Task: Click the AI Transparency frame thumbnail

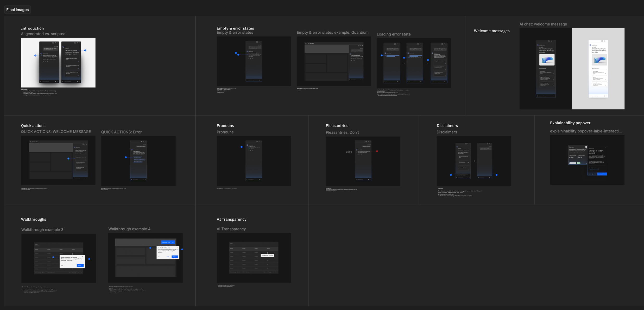Action: (254, 258)
